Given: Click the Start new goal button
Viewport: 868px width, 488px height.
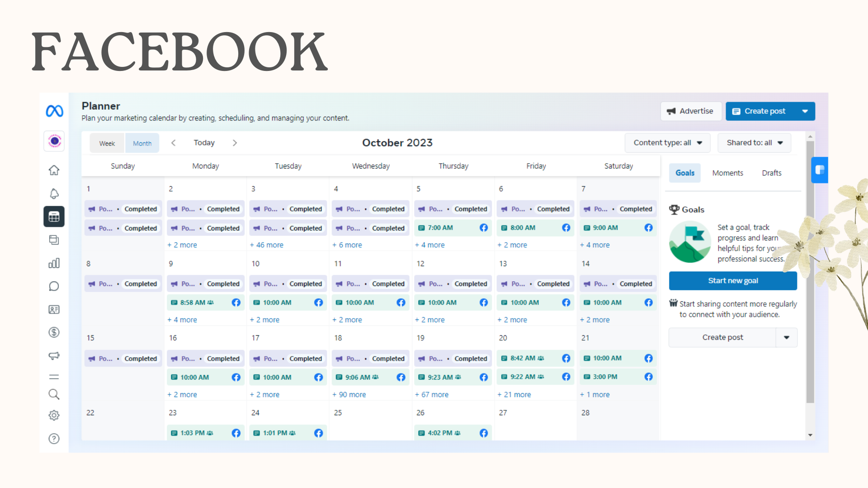Looking at the screenshot, I should [x=732, y=281].
